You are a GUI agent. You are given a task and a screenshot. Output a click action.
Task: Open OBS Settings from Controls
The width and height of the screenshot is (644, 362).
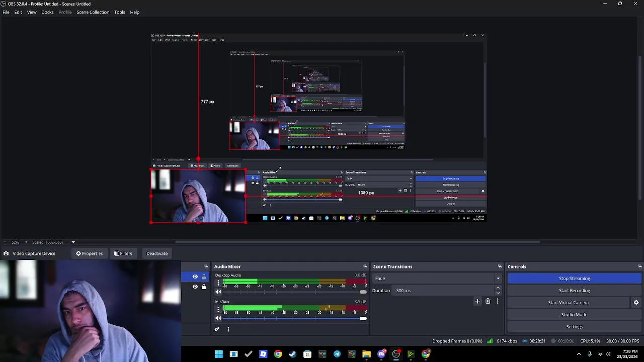click(x=574, y=327)
